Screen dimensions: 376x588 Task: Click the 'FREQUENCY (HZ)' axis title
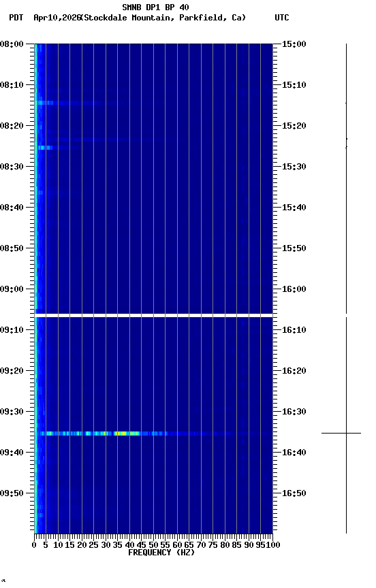pyautogui.click(x=161, y=553)
